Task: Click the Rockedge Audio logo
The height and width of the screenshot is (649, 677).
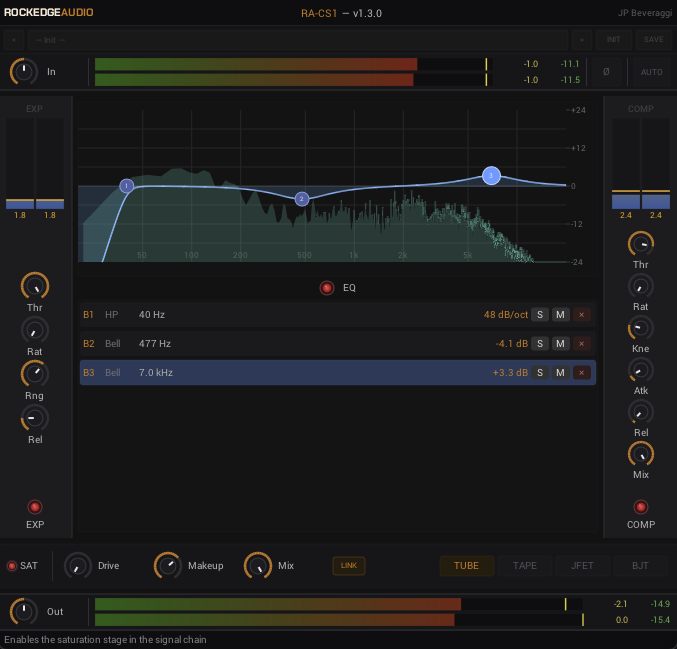Action: coord(48,12)
